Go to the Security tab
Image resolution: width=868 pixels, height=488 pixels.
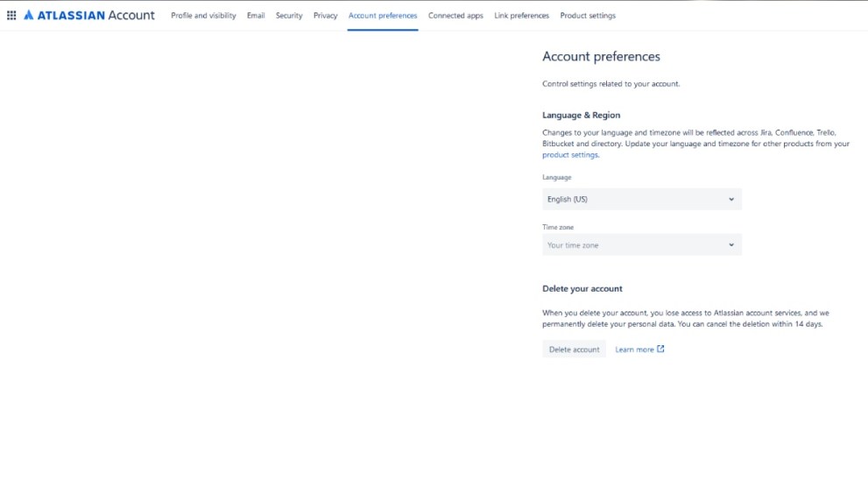click(x=289, y=16)
